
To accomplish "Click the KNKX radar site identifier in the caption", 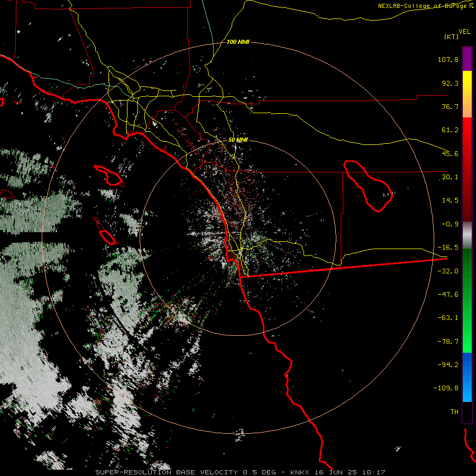I will coord(300,472).
